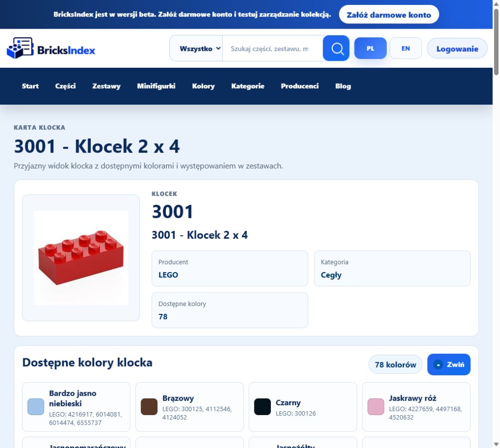Switch language to EN

point(405,48)
